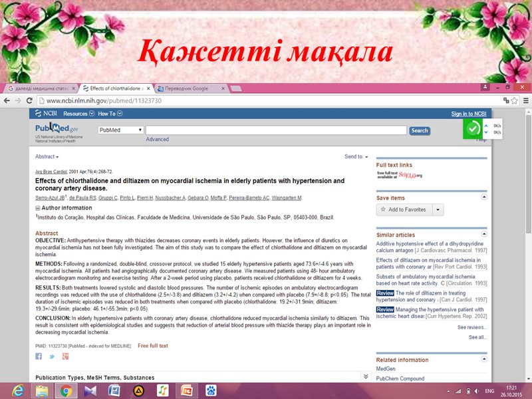Click the volume icon in system tray

click(477, 391)
